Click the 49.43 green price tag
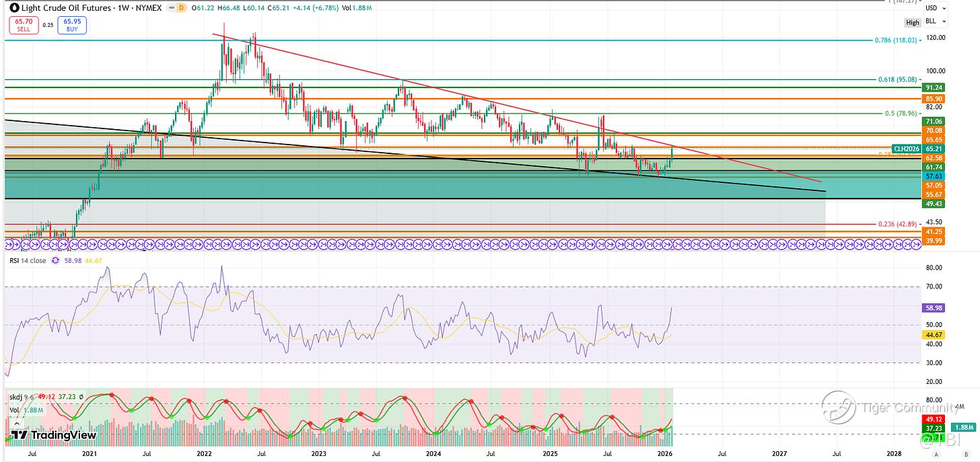Screen dimensions: 980x462 (934, 203)
